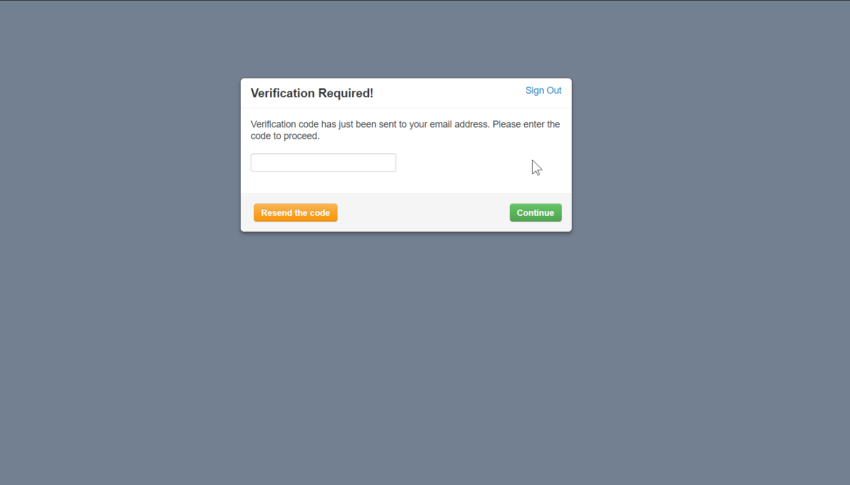
Task: Click the orange Resend the code button
Action: coord(295,212)
